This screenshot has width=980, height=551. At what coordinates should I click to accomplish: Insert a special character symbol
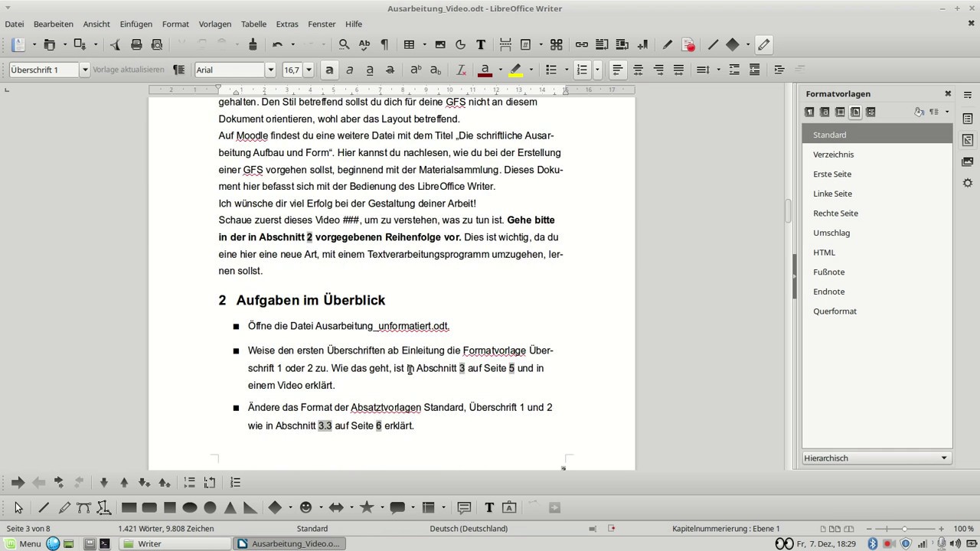pos(557,45)
